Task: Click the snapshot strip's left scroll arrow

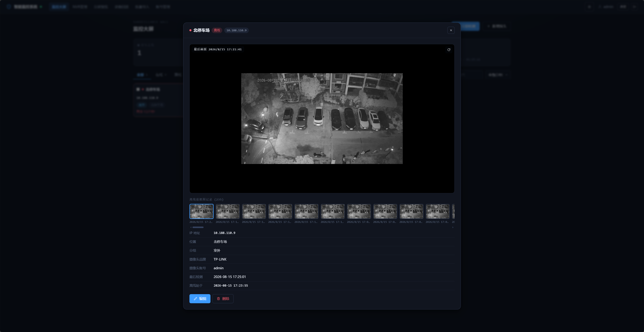Action: tap(191, 227)
